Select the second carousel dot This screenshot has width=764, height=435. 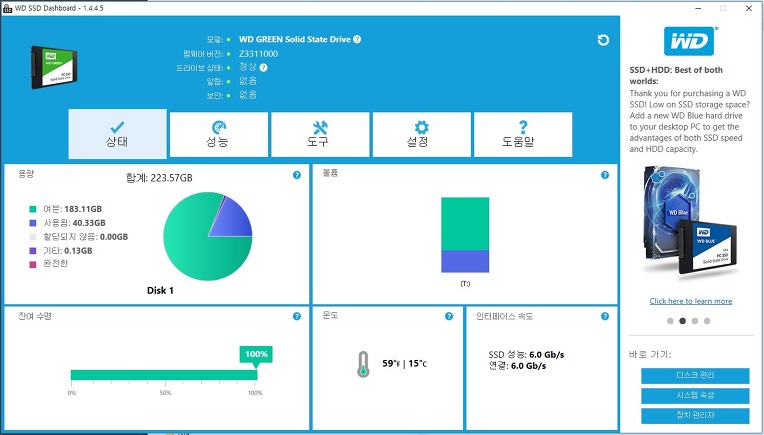[x=683, y=321]
